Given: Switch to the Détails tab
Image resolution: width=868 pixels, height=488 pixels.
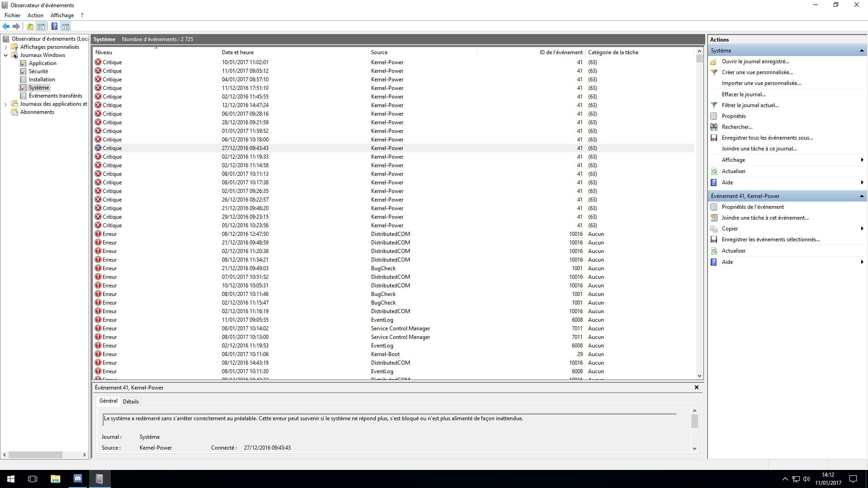Looking at the screenshot, I should tap(131, 401).
